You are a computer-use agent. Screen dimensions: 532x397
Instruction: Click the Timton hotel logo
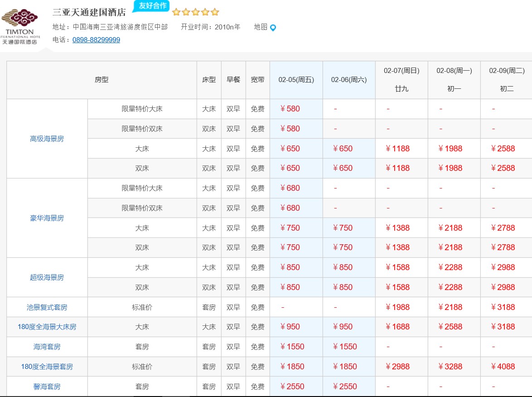pyautogui.click(x=20, y=26)
